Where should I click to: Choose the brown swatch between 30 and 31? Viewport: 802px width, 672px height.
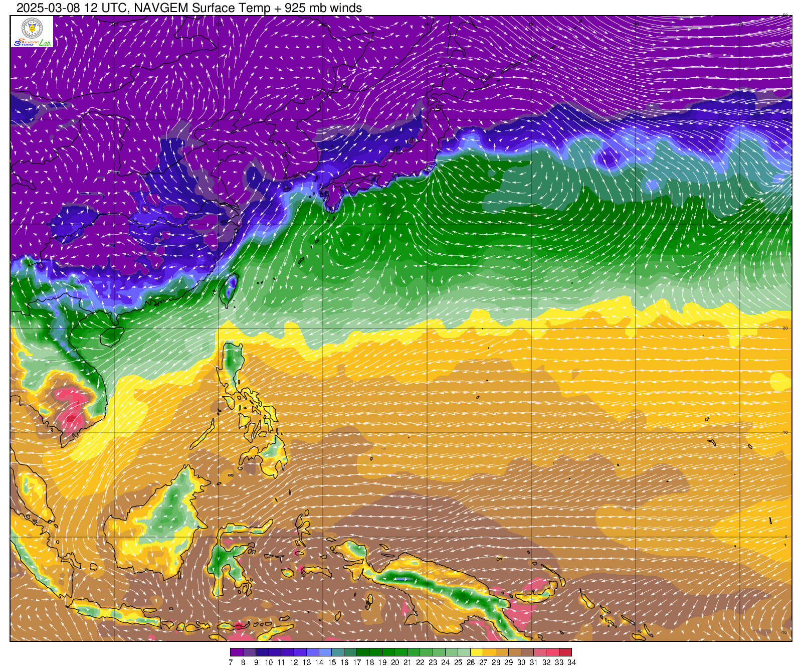pos(527,652)
